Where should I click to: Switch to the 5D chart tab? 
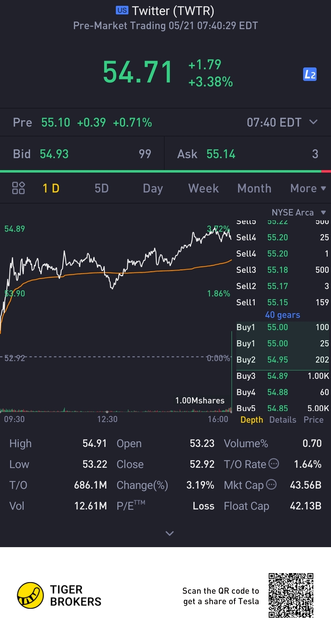[x=101, y=188]
